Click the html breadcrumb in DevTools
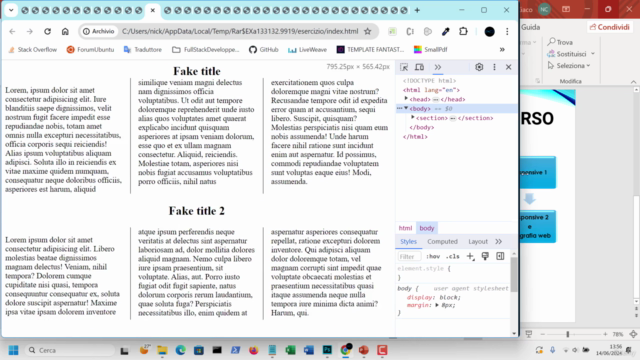The image size is (640, 360). click(405, 228)
